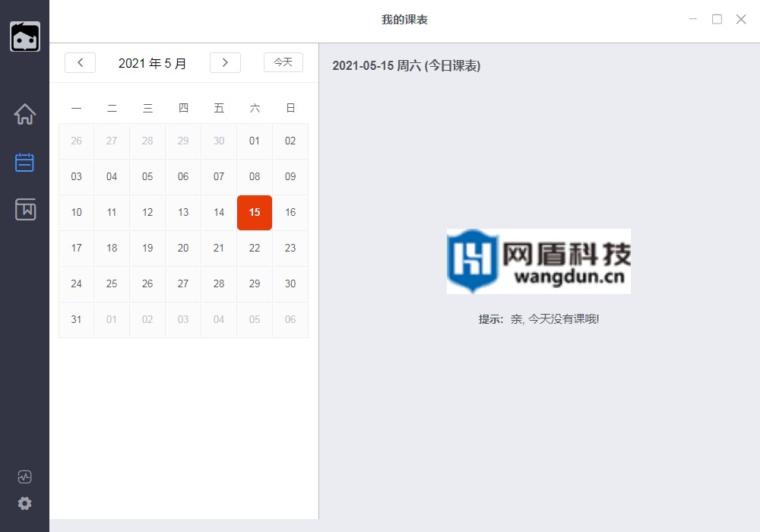Click the 今天 (Today) button
The height and width of the screenshot is (532, 760).
tap(283, 62)
